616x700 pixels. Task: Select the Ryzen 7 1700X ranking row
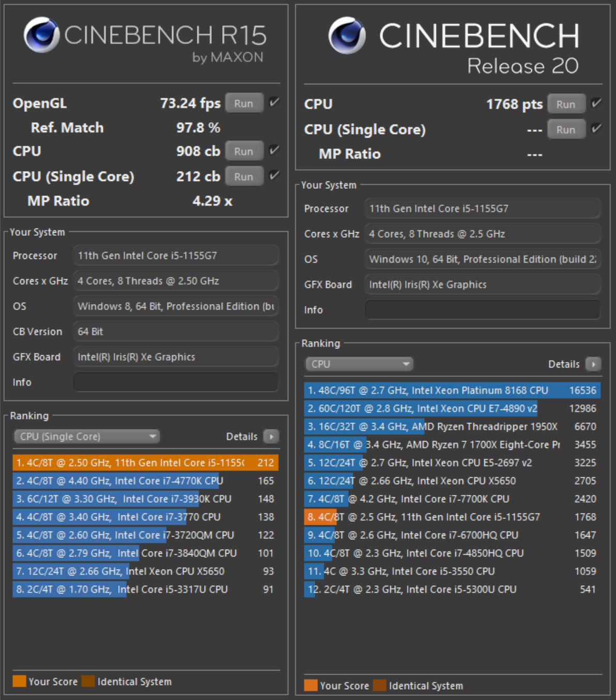[452, 445]
